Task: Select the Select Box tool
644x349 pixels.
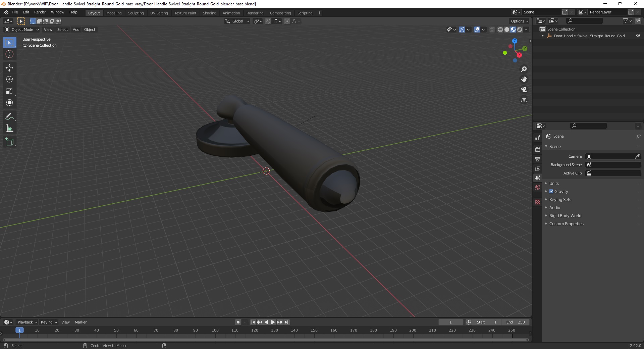Action: click(x=9, y=43)
